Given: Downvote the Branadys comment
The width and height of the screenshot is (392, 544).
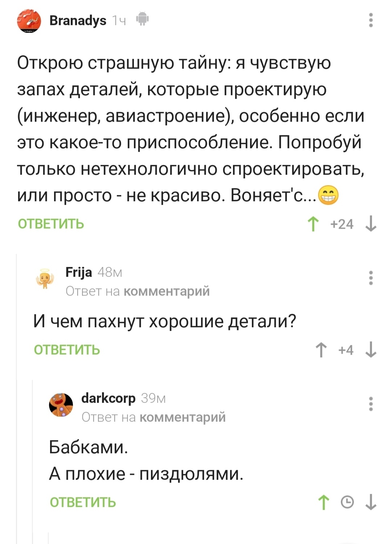Looking at the screenshot, I should pyautogui.click(x=371, y=224).
